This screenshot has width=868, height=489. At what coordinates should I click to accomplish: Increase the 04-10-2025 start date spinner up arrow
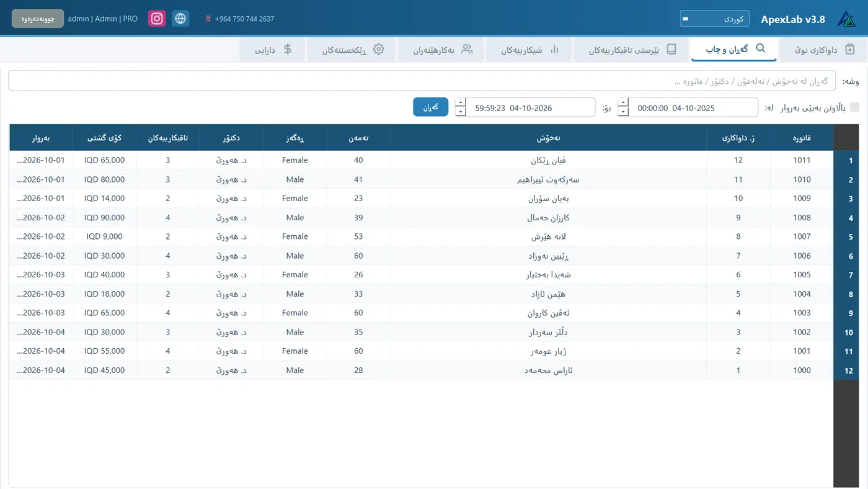[623, 103]
